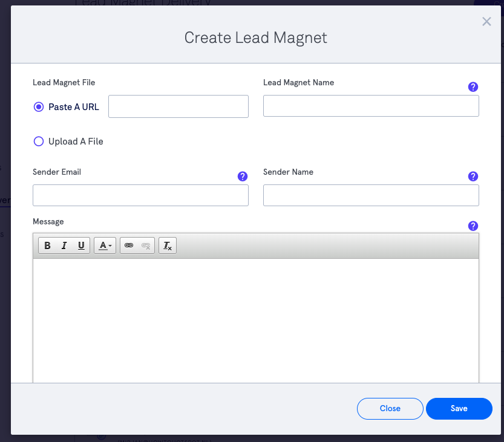The width and height of the screenshot is (504, 442).
Task: Show help for Lead Magnet Name
Action: point(473,87)
